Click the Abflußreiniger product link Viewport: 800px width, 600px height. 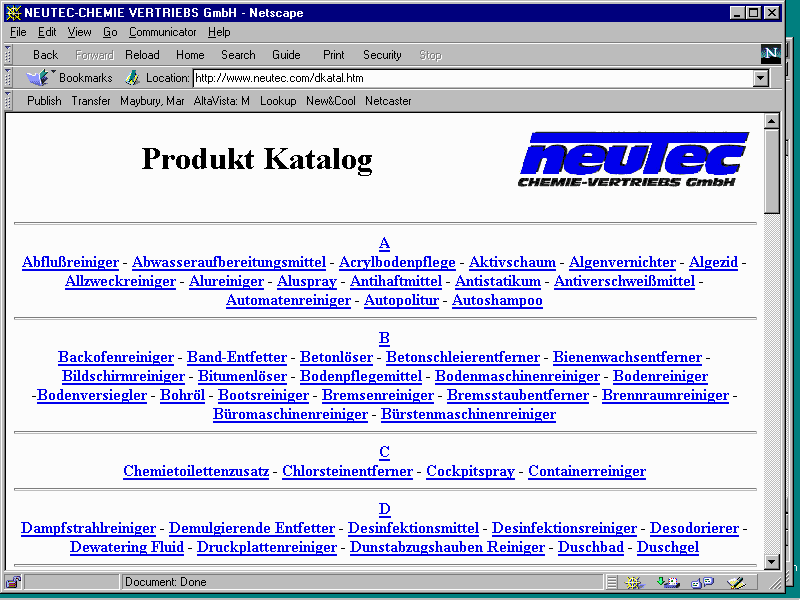point(70,262)
